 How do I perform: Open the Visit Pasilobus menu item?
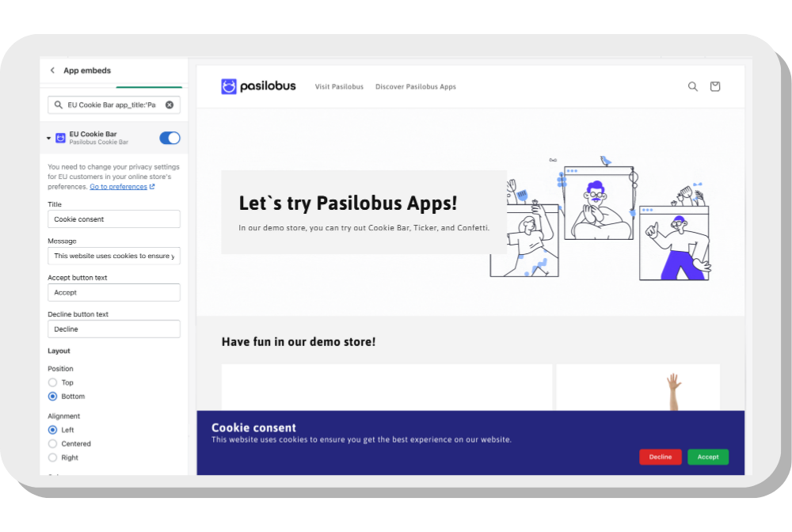[x=339, y=86]
